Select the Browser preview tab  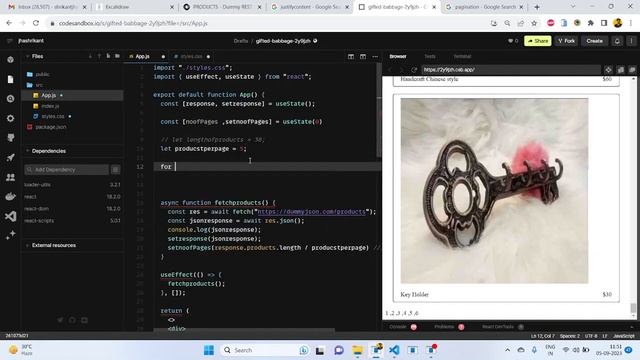[x=398, y=56]
